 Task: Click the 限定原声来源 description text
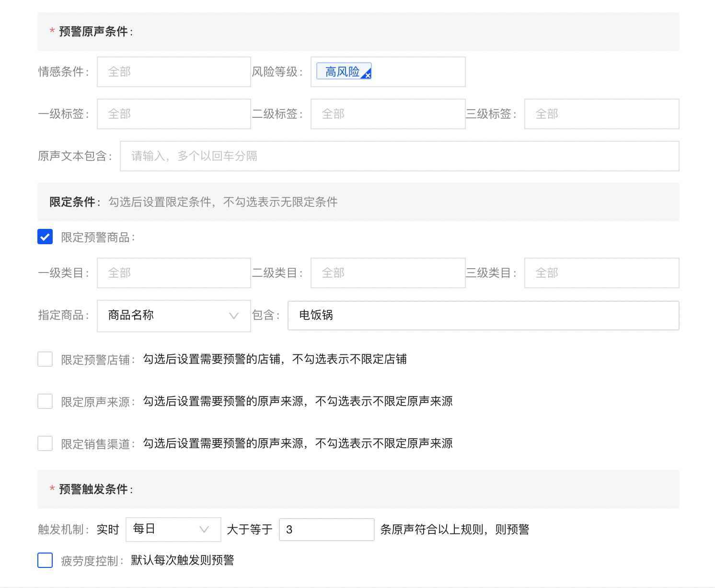(298, 401)
